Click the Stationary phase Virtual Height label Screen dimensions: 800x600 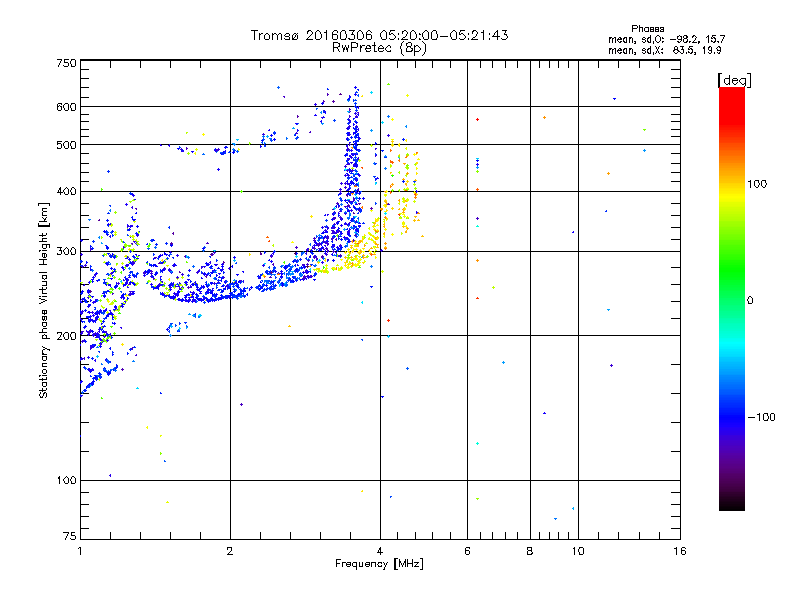(45, 300)
